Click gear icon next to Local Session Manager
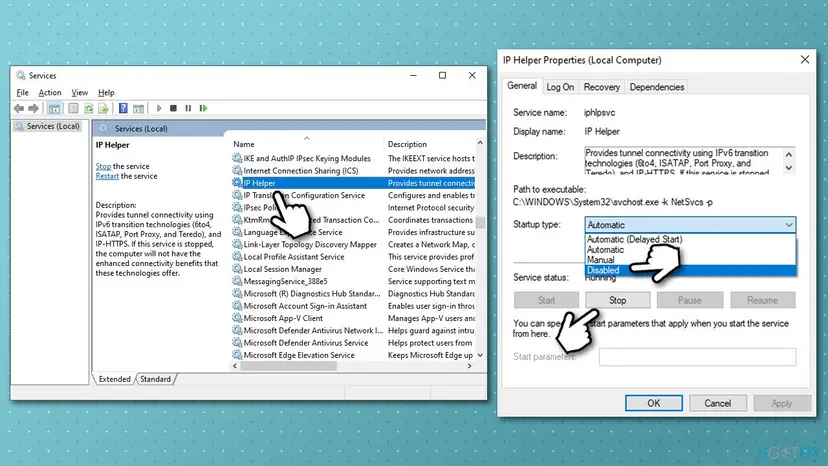 [x=237, y=269]
